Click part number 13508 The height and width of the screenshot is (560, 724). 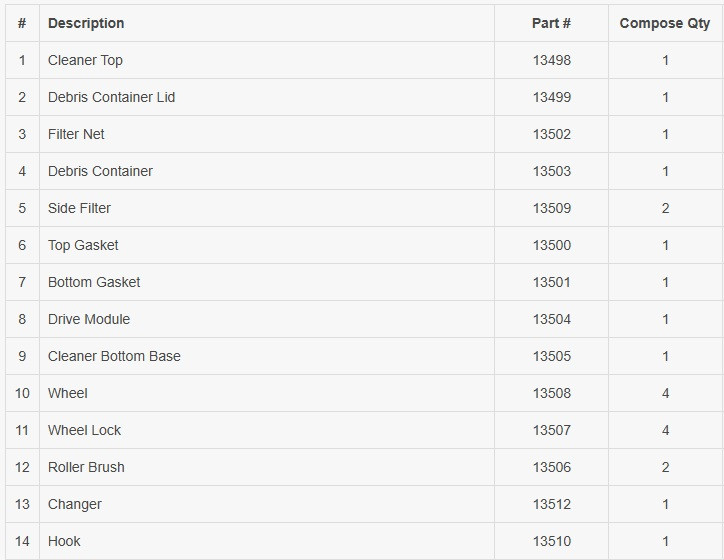[551, 393]
